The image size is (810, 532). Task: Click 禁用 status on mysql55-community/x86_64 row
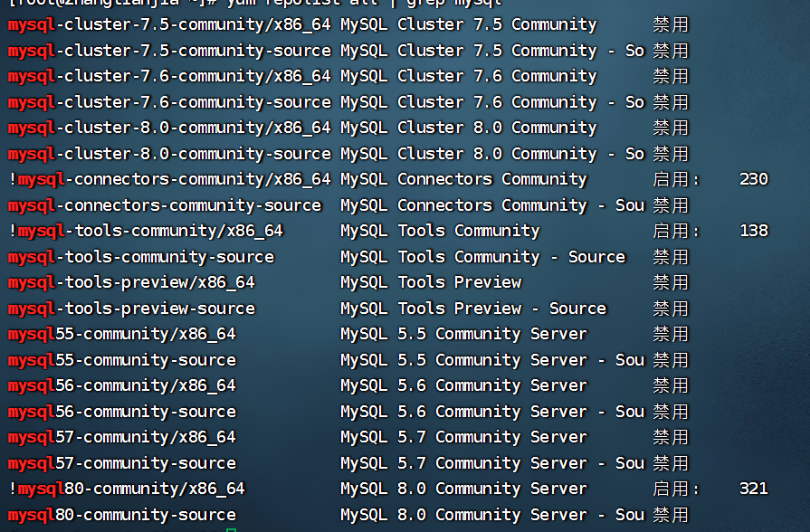pos(671,334)
